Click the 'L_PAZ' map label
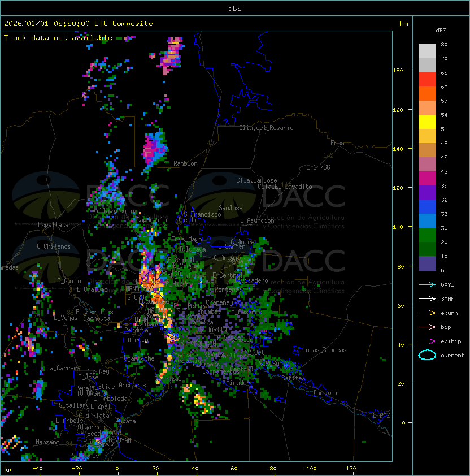This screenshot has width=470, height=476. point(381,416)
